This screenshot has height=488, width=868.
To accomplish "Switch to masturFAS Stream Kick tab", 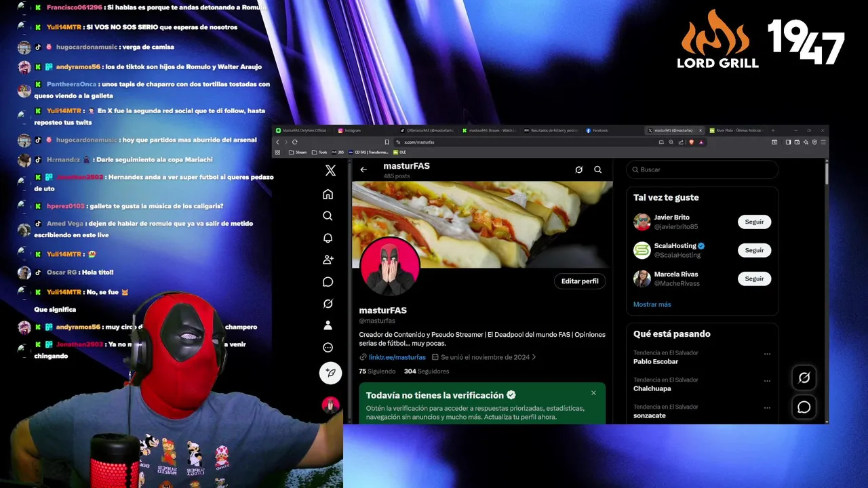I will point(489,130).
